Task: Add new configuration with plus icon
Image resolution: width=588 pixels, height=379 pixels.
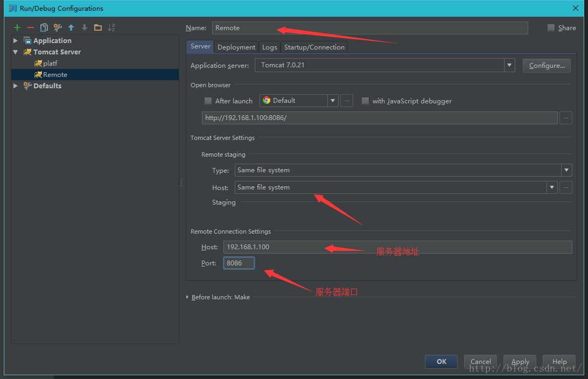Action: point(17,27)
